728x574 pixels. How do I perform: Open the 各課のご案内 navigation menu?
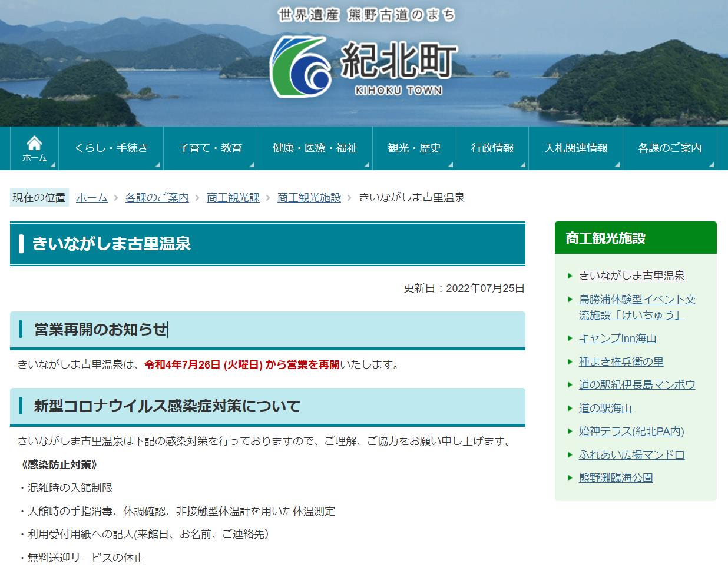[x=670, y=148]
